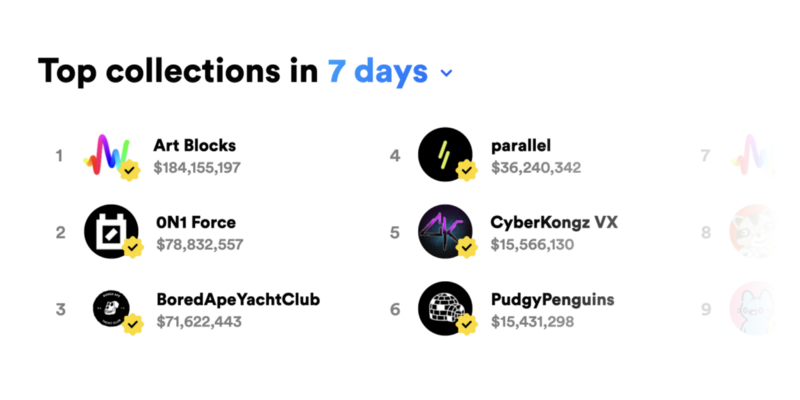Select the faded rank 9 collection thumbnail
800x400 pixels.
(754, 309)
